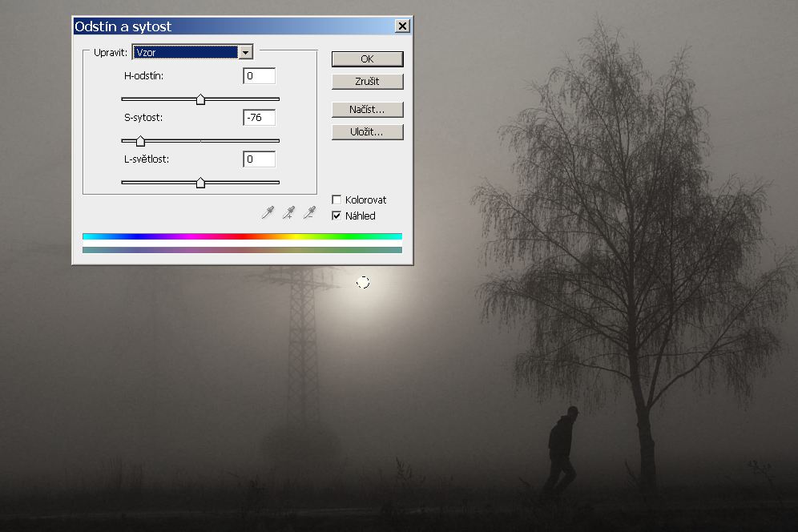The width and height of the screenshot is (798, 532).
Task: Select the add-to-sample eyedropper
Action: [288, 212]
